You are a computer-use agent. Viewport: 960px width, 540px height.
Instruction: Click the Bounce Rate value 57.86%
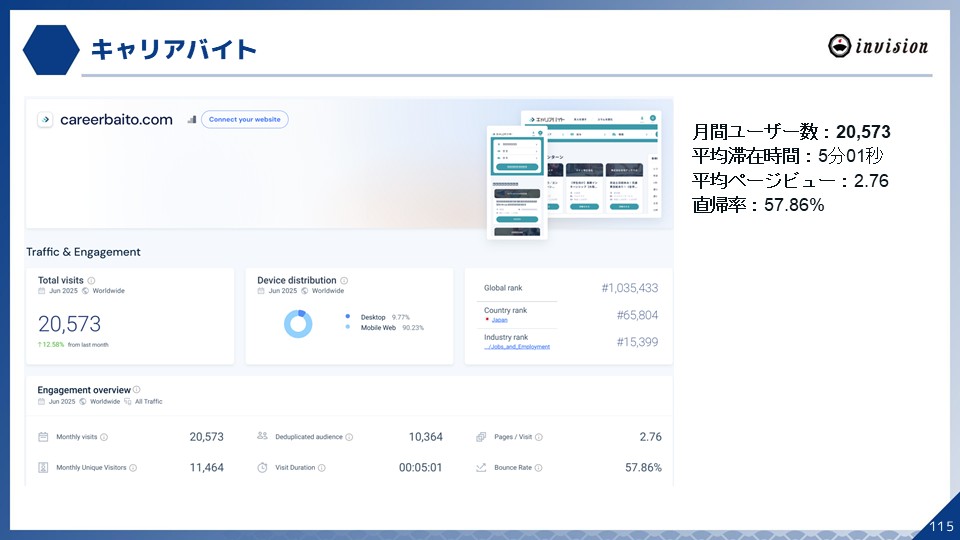click(643, 468)
